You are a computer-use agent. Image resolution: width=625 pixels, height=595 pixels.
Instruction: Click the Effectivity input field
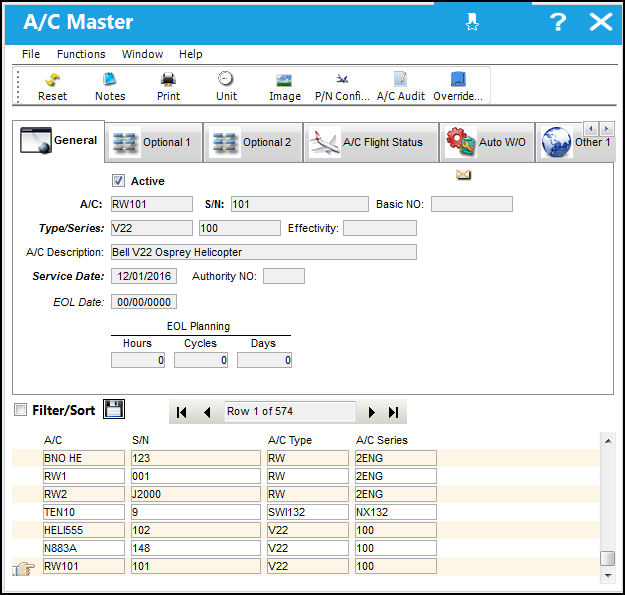pos(380,228)
